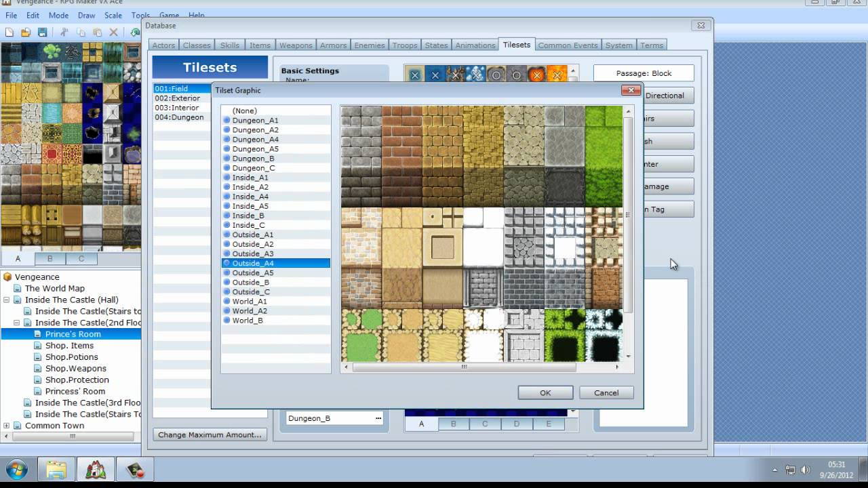This screenshot has width=868, height=488.
Task: Switch to the Skills database tab
Action: pyautogui.click(x=230, y=45)
